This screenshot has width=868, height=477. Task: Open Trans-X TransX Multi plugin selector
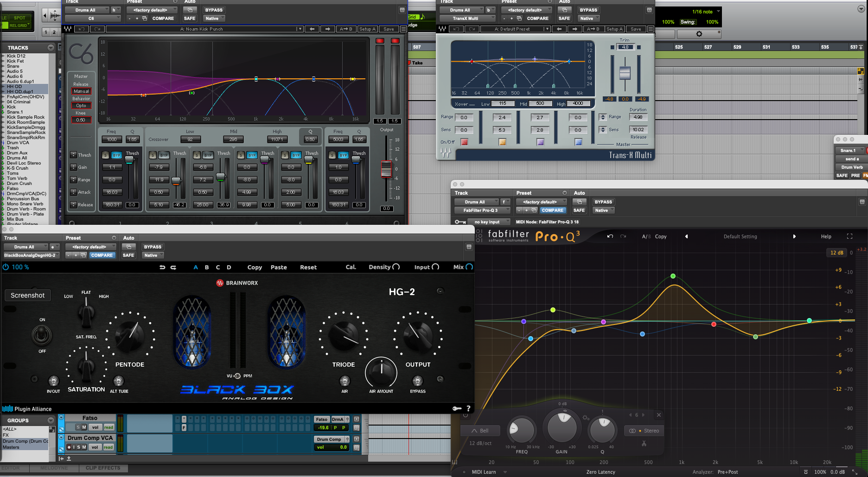[467, 19]
